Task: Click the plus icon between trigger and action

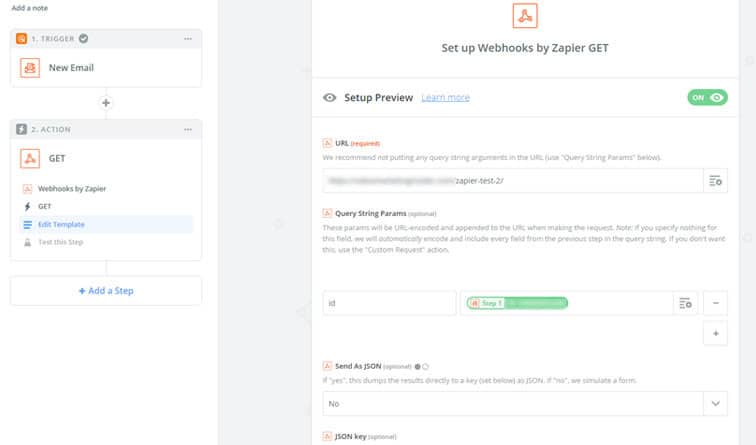Action: tap(106, 103)
